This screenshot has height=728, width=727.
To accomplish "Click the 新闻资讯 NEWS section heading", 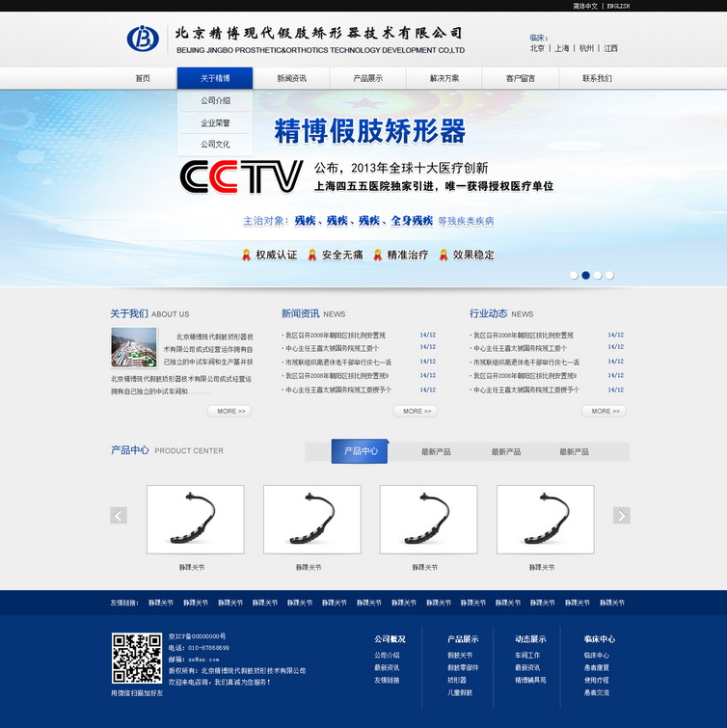I will [x=313, y=313].
